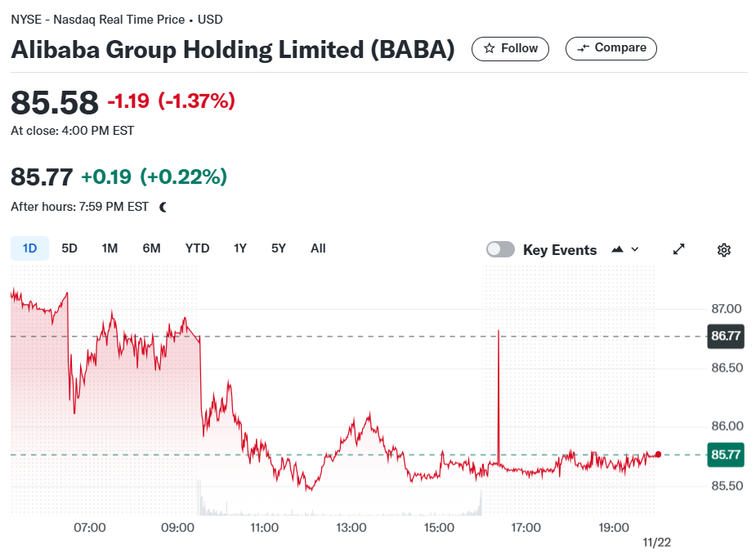Switch chart to 1Y range
Image resolution: width=756 pixels, height=559 pixels.
[x=240, y=248]
